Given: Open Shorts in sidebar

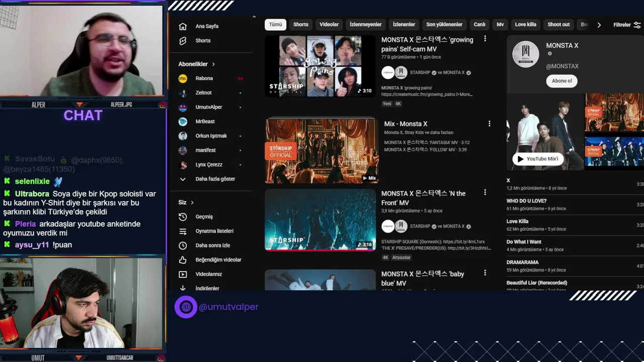Looking at the screenshot, I should [x=203, y=41].
